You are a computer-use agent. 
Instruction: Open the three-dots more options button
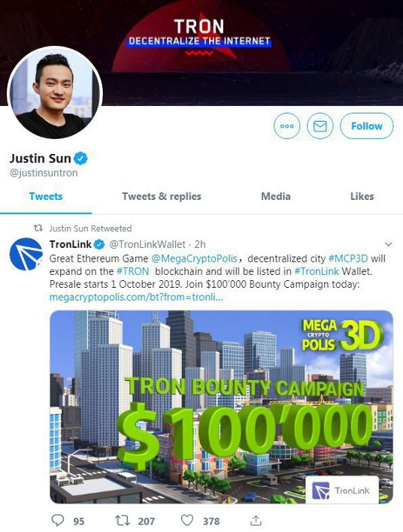(x=287, y=126)
